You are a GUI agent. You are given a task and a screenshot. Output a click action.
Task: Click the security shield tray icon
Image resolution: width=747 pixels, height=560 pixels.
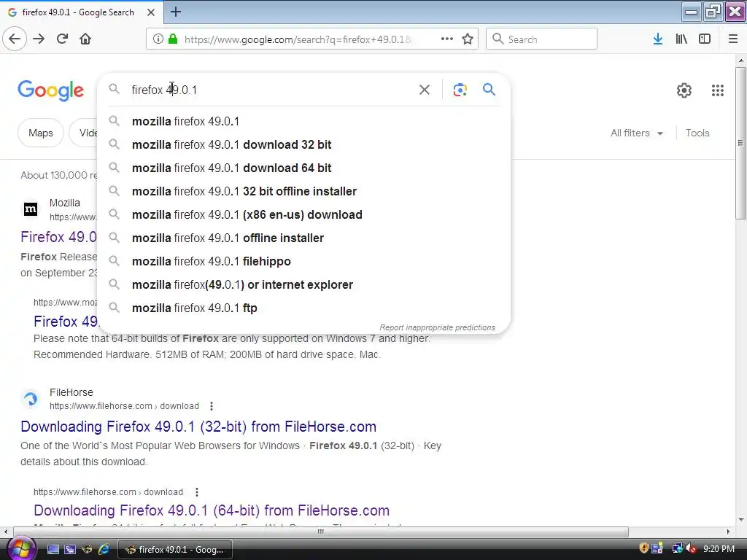pyautogui.click(x=643, y=548)
